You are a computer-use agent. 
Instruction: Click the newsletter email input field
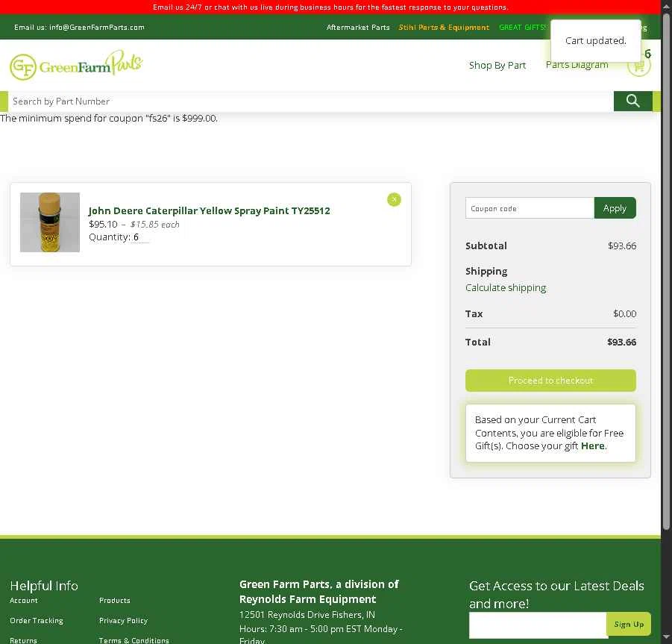tap(538, 625)
